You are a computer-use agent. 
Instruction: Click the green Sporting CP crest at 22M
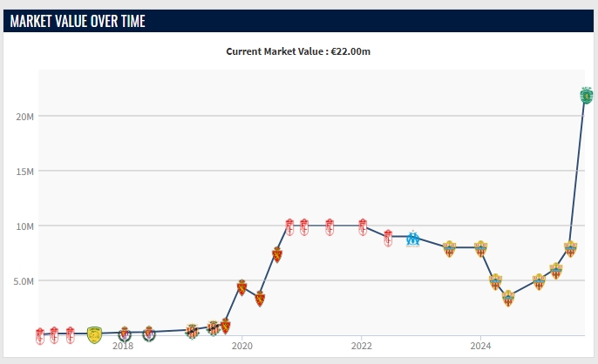click(x=587, y=94)
